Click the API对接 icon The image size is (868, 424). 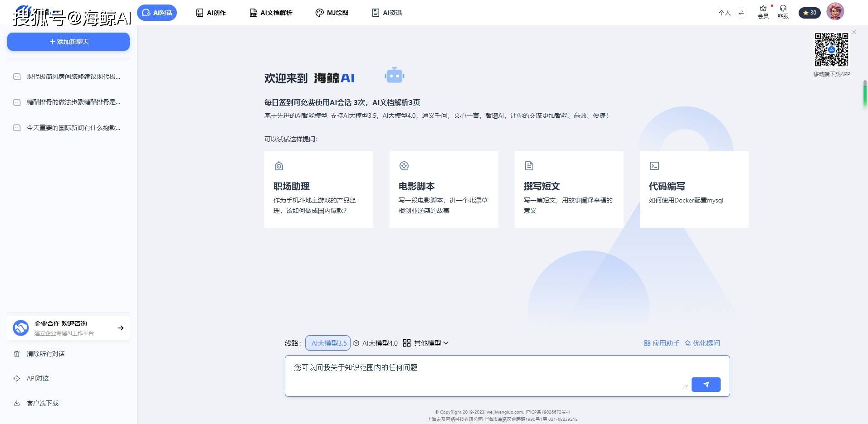click(x=17, y=378)
